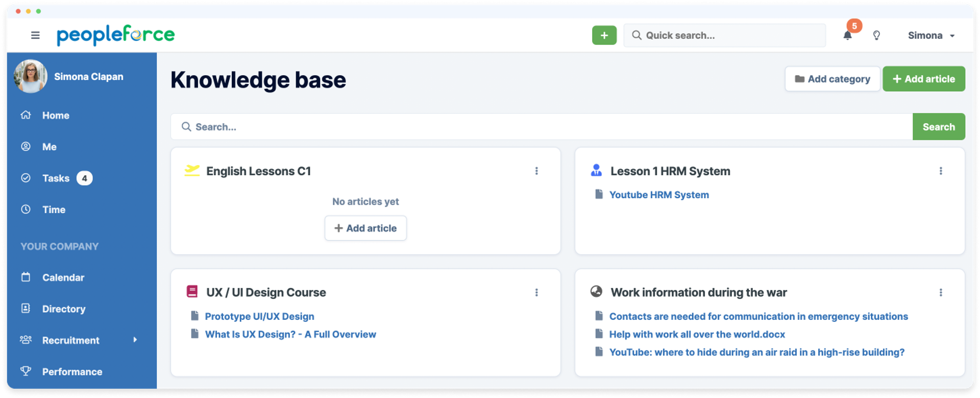
Task: Click the Add category button
Action: [832, 79]
